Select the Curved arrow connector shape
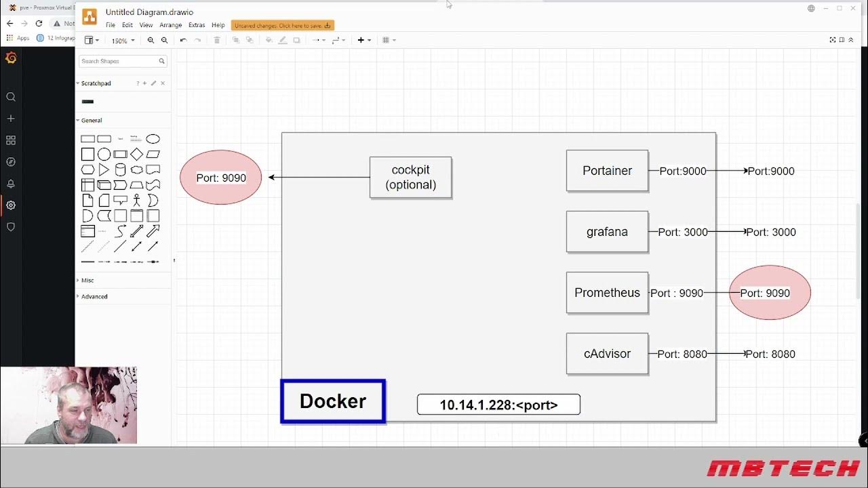Image resolution: width=868 pixels, height=488 pixels. (121, 231)
